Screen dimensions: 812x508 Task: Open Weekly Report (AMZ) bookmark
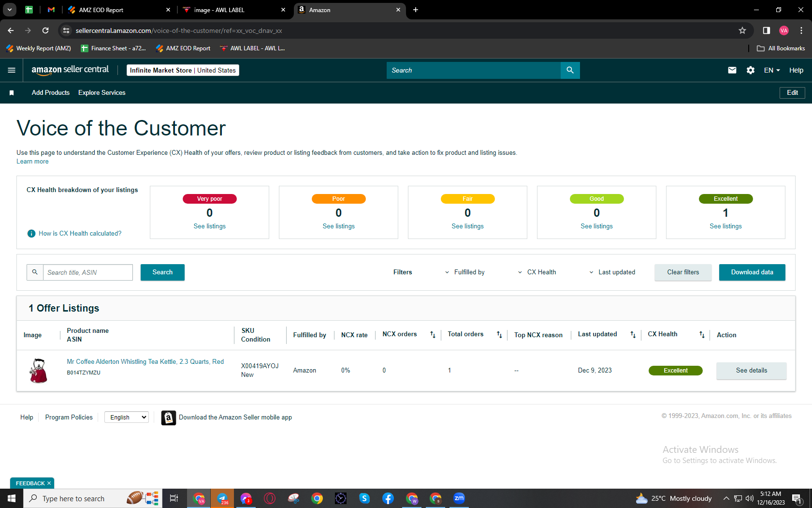pos(39,48)
